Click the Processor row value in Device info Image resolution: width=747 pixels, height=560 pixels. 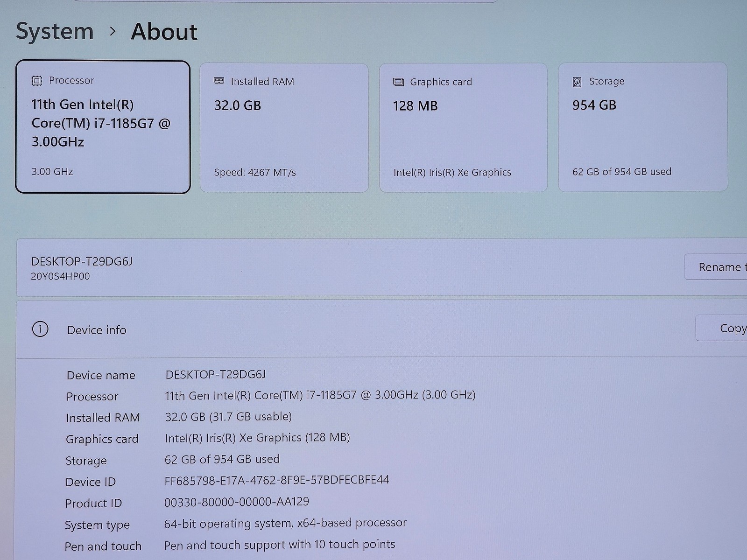tap(320, 395)
